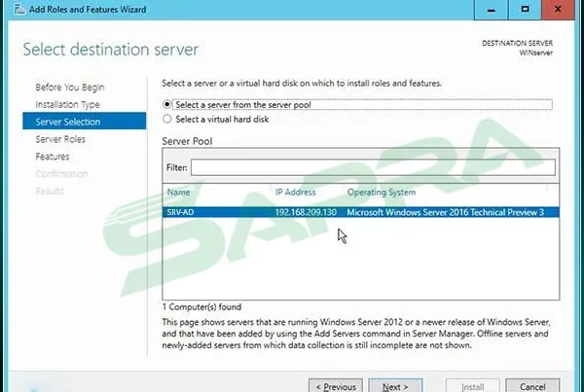Maximize the wizard window
The width and height of the screenshot is (584, 392).
click(x=526, y=9)
